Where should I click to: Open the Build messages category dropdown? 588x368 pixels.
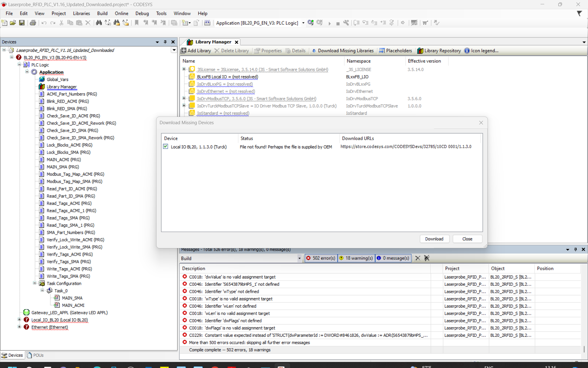(x=299, y=258)
